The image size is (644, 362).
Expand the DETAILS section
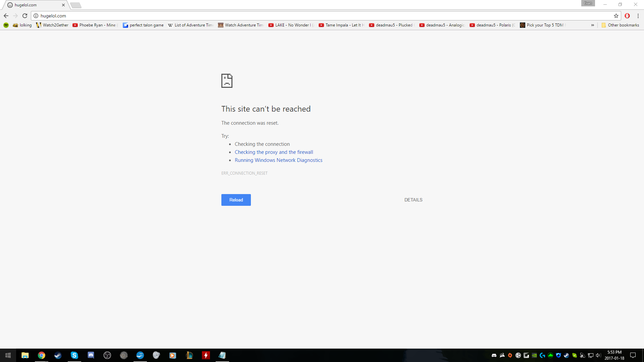click(413, 200)
